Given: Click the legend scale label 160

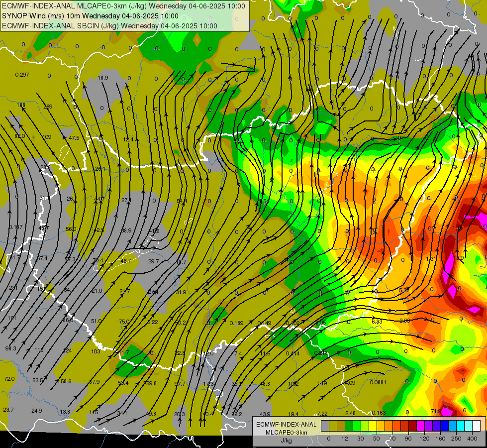Looking at the screenshot, I should (440, 439).
